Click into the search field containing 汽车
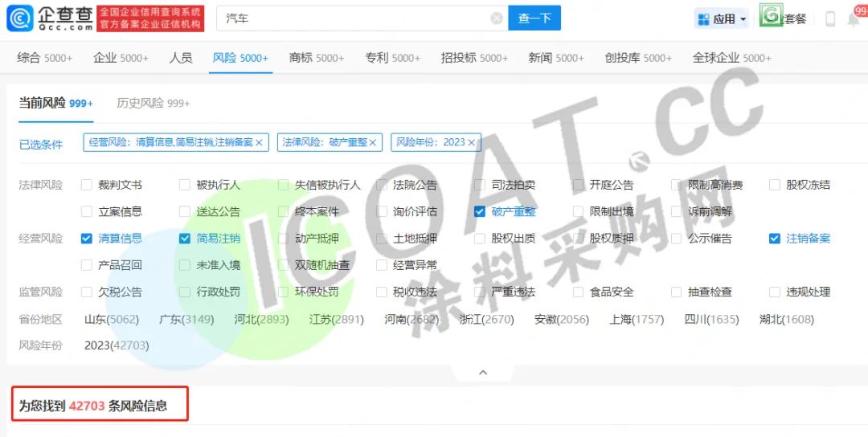The height and width of the screenshot is (437, 868). point(354,18)
